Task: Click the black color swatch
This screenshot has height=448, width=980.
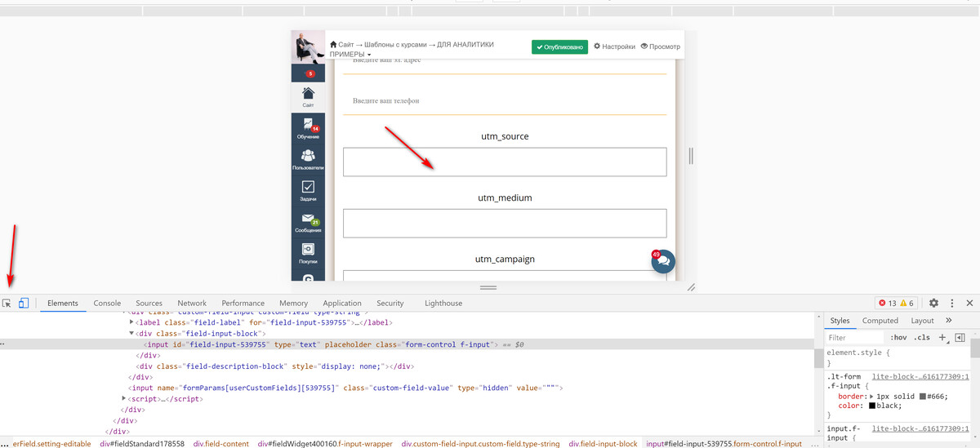Action: tap(872, 405)
